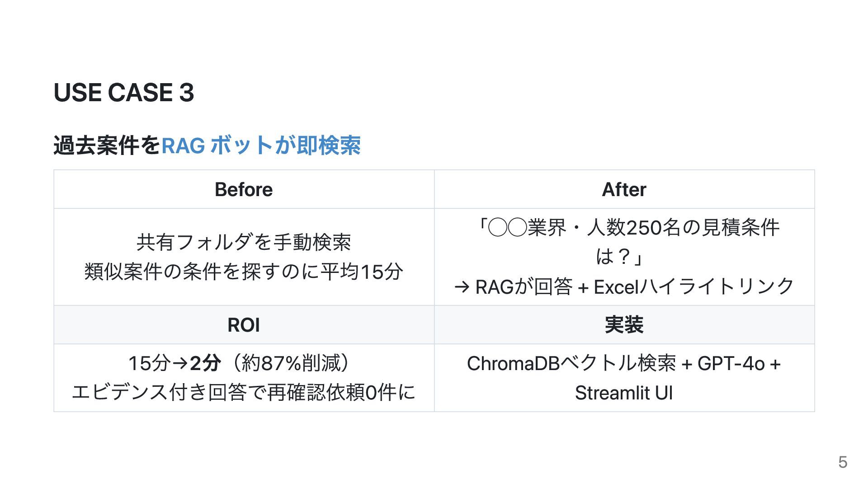Select the Before column header
The image size is (868, 488).
pyautogui.click(x=244, y=189)
